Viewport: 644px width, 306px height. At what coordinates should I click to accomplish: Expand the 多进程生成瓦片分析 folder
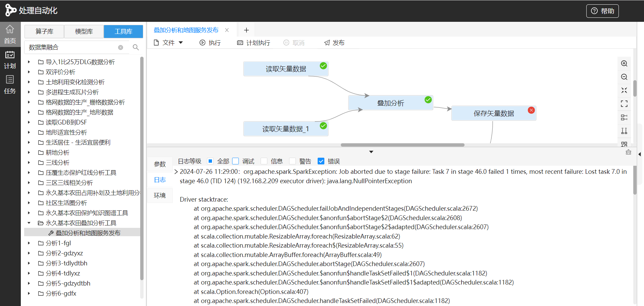[x=29, y=92]
